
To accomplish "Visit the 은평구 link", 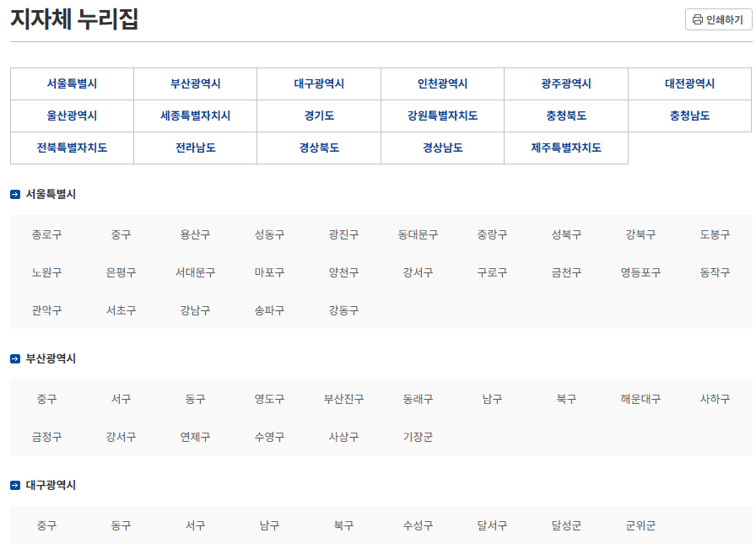I will coord(121,272).
